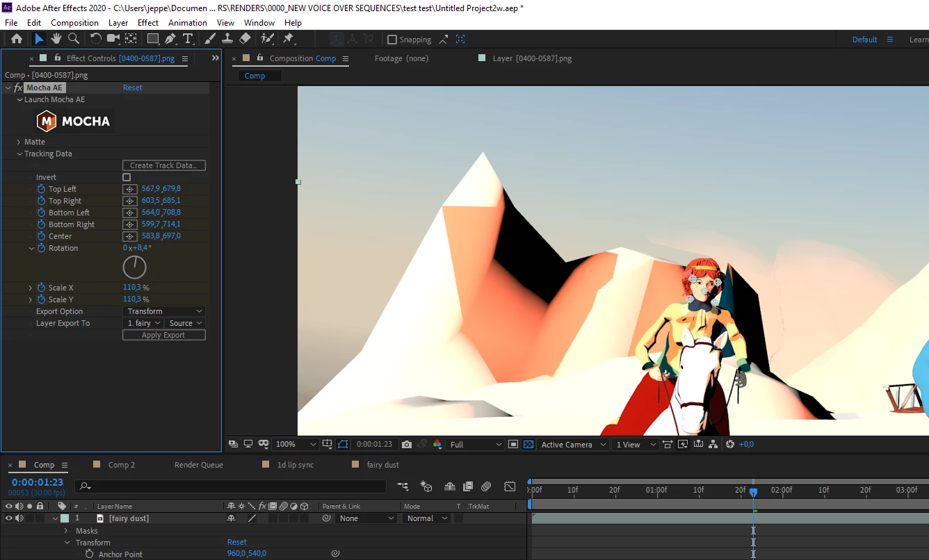Open the Animation menu
This screenshot has height=560, width=929.
[188, 22]
